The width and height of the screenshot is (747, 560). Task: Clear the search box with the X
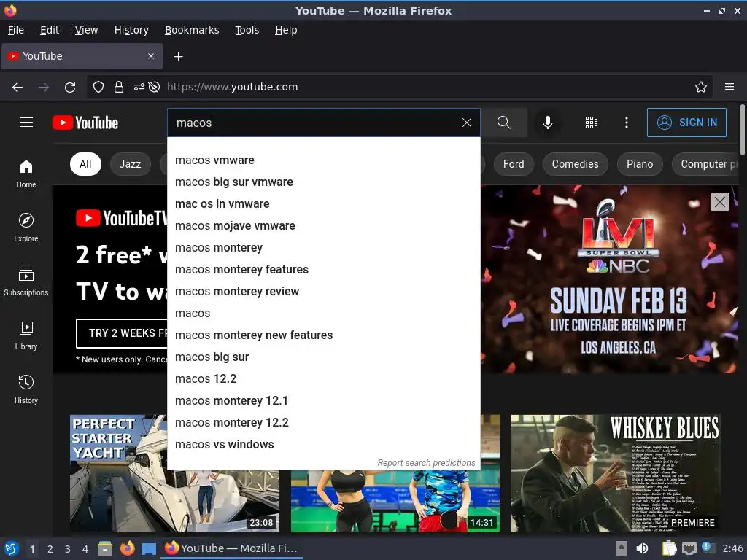(466, 122)
